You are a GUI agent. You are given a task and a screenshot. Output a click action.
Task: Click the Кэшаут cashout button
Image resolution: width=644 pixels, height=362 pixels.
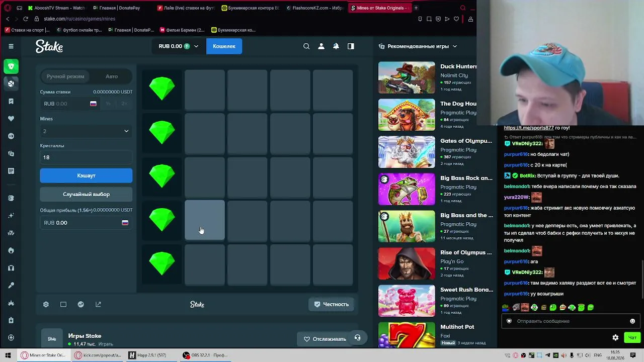coord(86,175)
